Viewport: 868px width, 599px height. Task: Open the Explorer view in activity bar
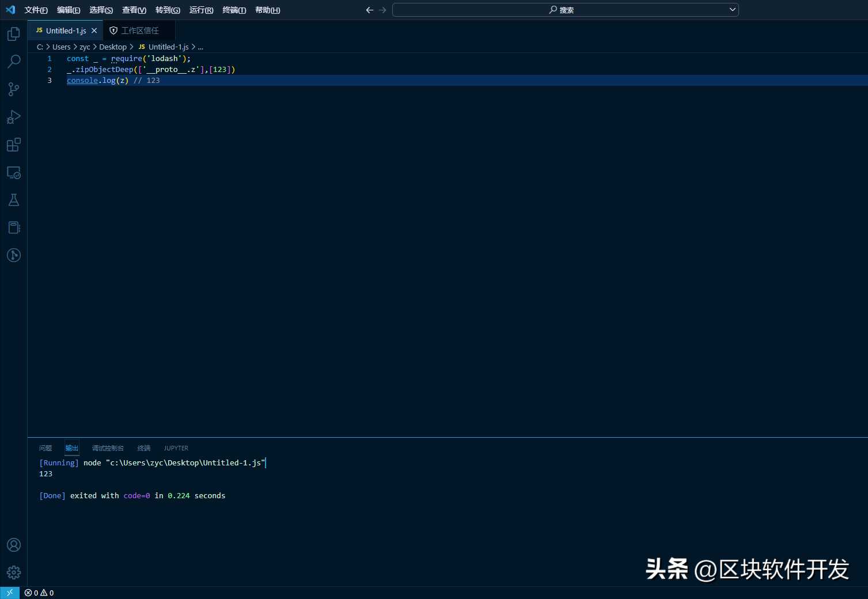[x=14, y=34]
